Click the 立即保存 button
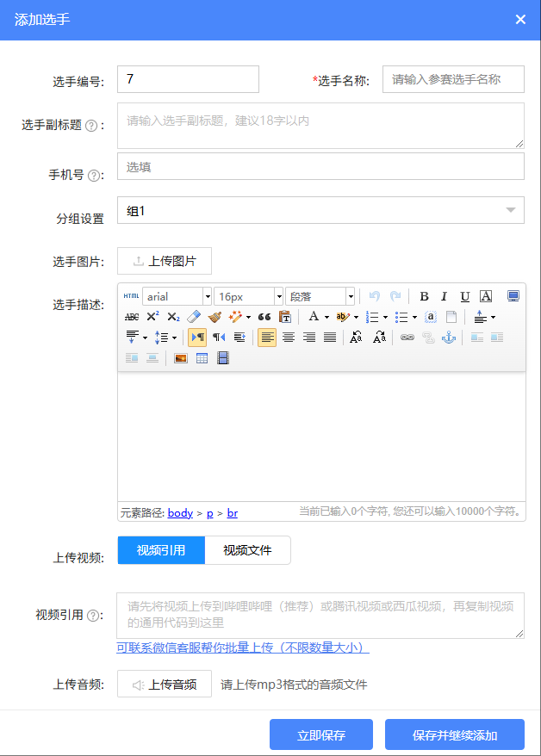The image size is (541, 756). [321, 735]
